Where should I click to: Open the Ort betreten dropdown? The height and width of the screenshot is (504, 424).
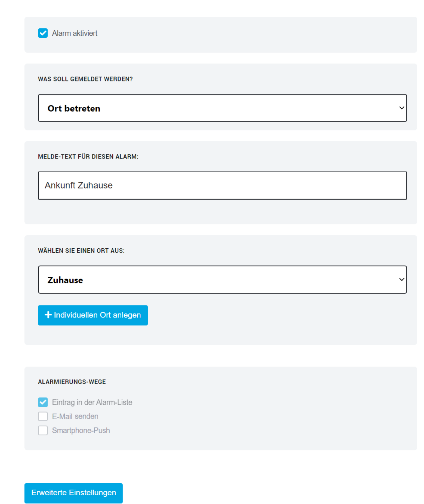(x=222, y=108)
